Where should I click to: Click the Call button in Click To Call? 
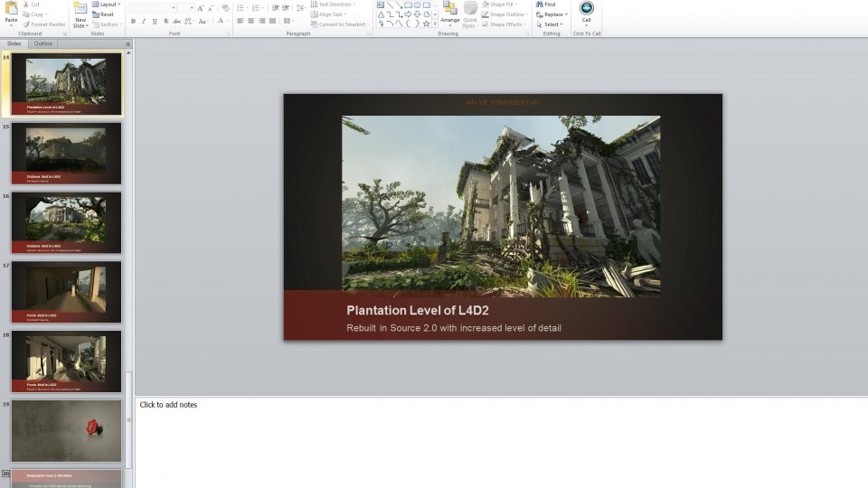[x=586, y=12]
